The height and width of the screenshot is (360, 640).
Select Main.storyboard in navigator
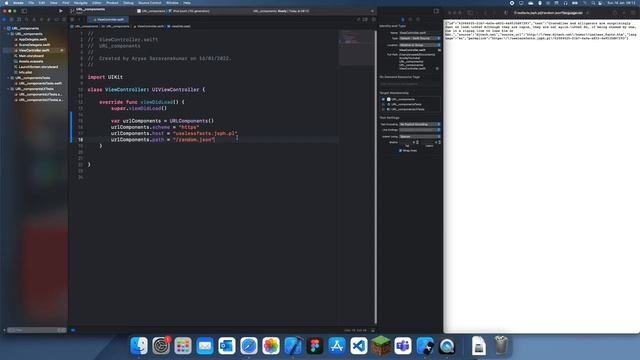[31, 56]
